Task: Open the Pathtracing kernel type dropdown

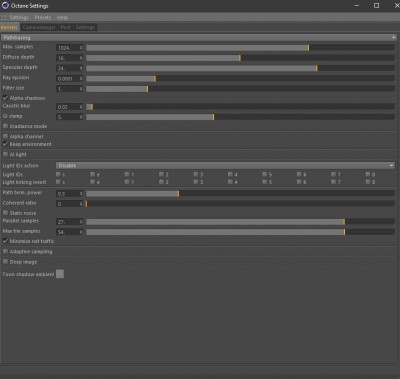Action: click(x=199, y=38)
